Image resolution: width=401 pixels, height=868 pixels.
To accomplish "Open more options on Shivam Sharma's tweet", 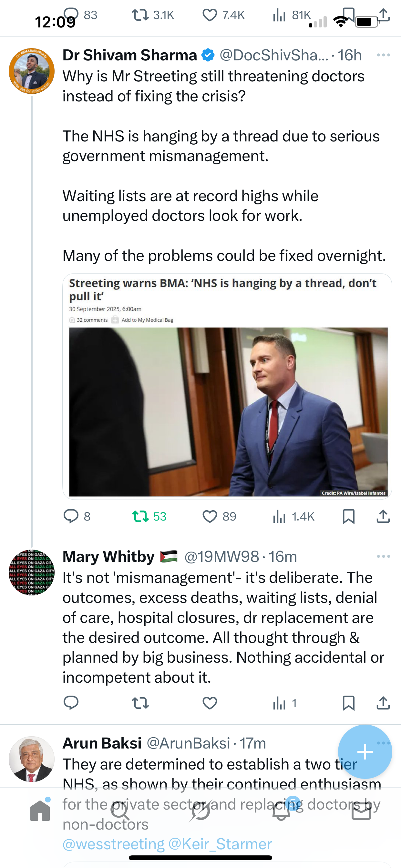I will 383,55.
